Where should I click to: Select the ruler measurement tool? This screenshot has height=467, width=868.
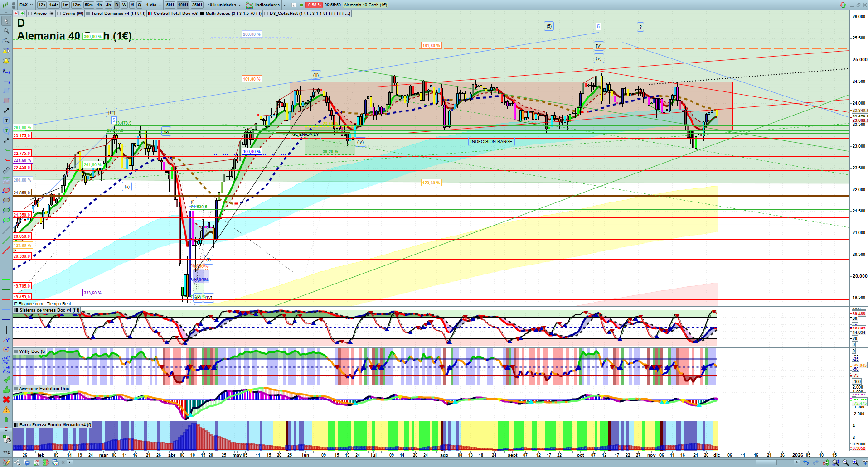coord(6,170)
